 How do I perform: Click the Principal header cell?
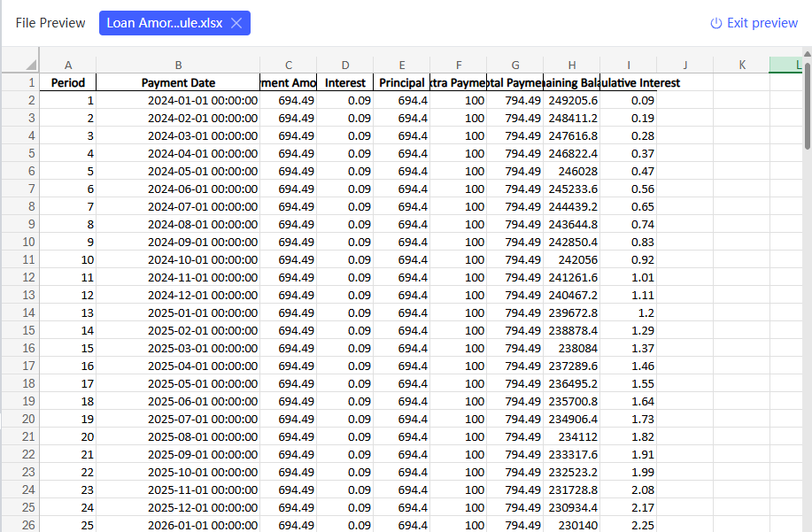(402, 82)
